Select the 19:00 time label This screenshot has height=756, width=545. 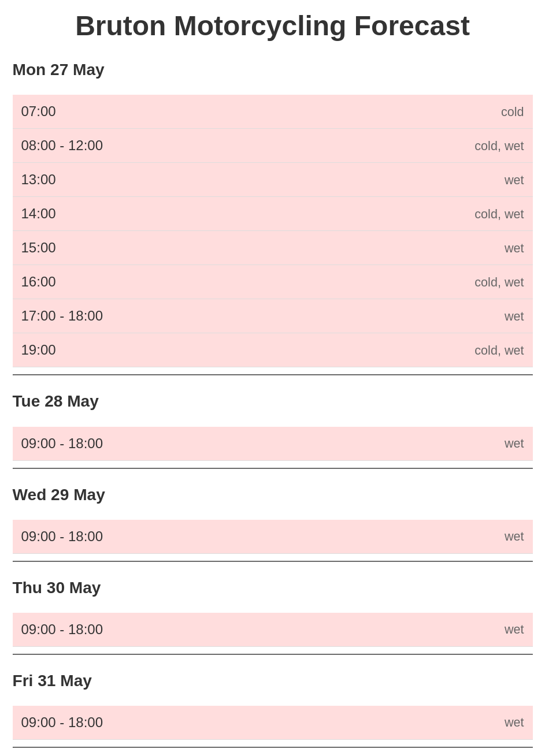39,350
